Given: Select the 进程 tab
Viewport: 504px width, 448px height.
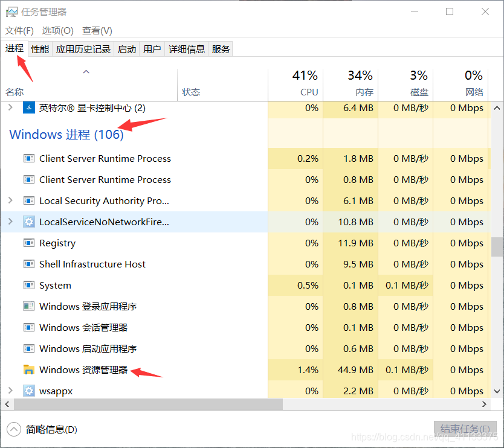Looking at the screenshot, I should (x=15, y=48).
